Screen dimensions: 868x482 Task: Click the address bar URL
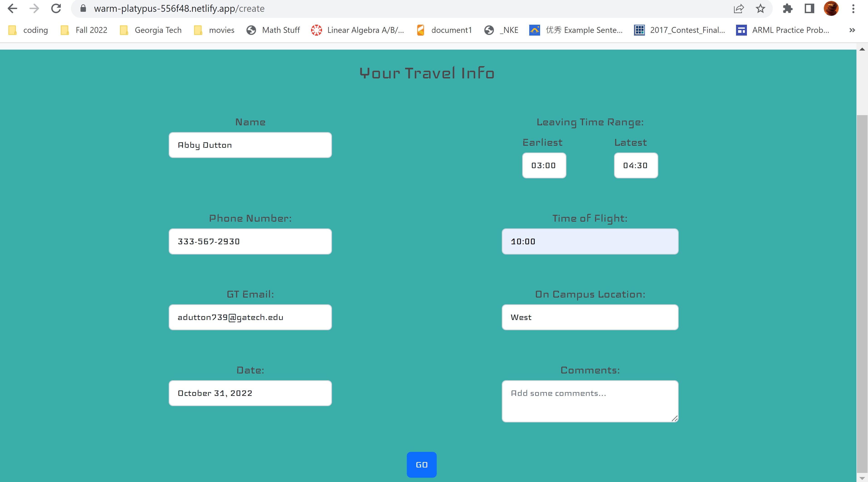pos(179,8)
